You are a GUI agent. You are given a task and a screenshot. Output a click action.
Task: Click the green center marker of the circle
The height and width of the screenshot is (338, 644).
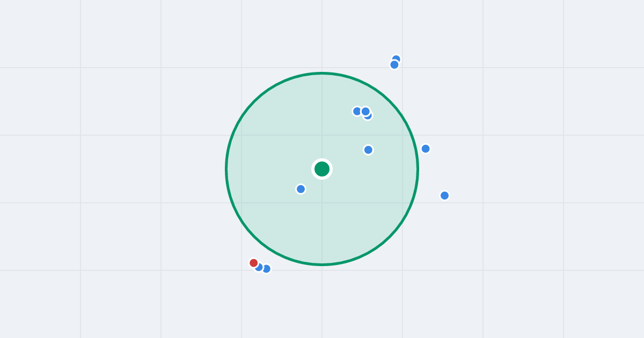click(x=322, y=169)
